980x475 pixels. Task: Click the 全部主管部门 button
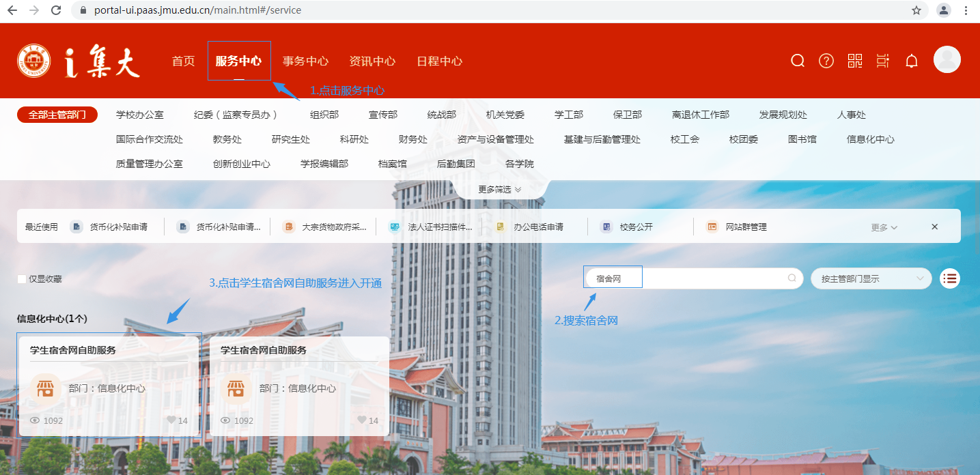point(57,115)
